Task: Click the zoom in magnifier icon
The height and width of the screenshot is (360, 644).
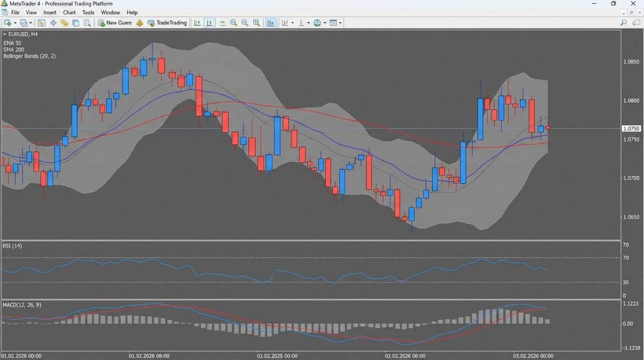Action: click(x=233, y=23)
